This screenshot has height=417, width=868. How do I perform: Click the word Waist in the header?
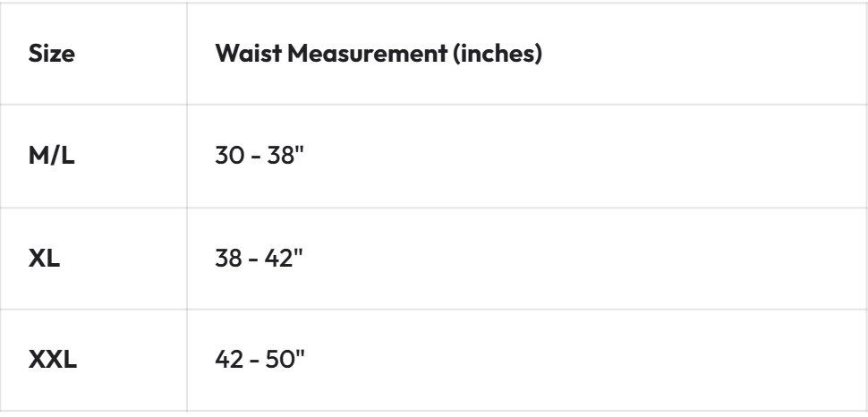[245, 55]
